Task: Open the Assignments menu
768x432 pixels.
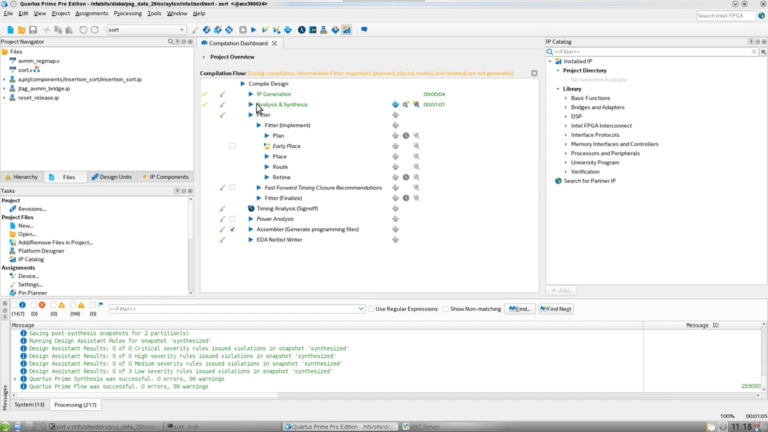Action: pyautogui.click(x=92, y=13)
